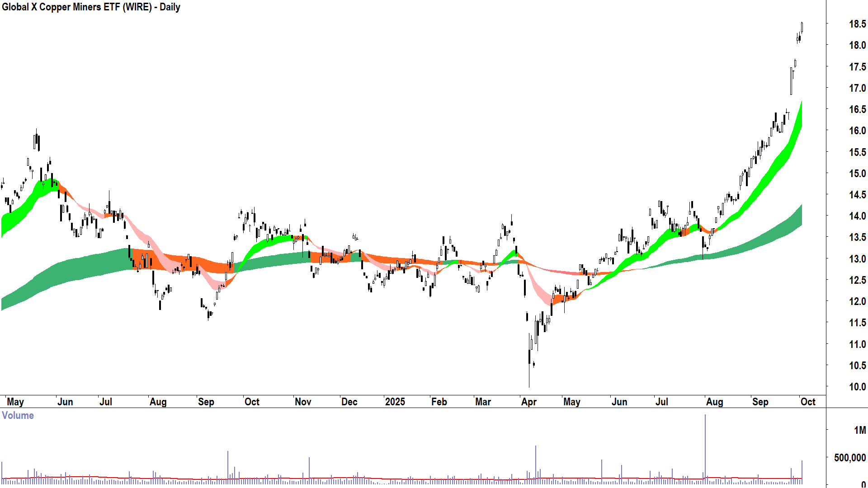The height and width of the screenshot is (488, 868).
Task: Click the Apr label on time axis
Action: click(x=528, y=402)
